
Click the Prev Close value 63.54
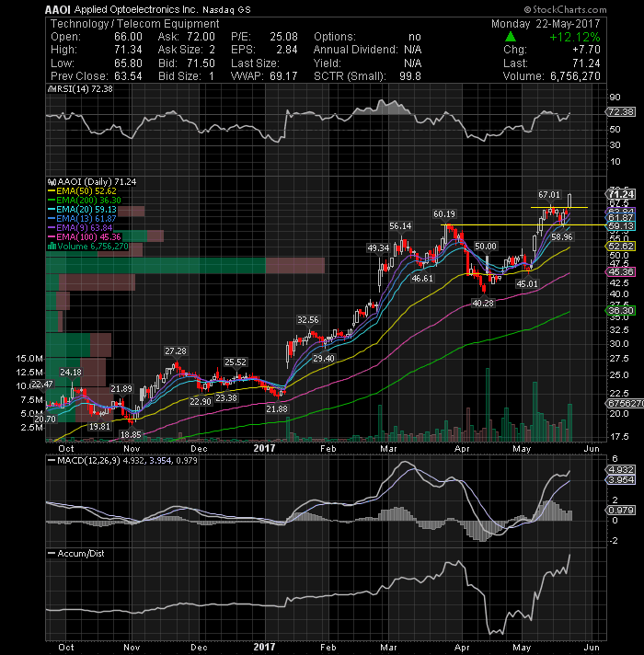(128, 76)
